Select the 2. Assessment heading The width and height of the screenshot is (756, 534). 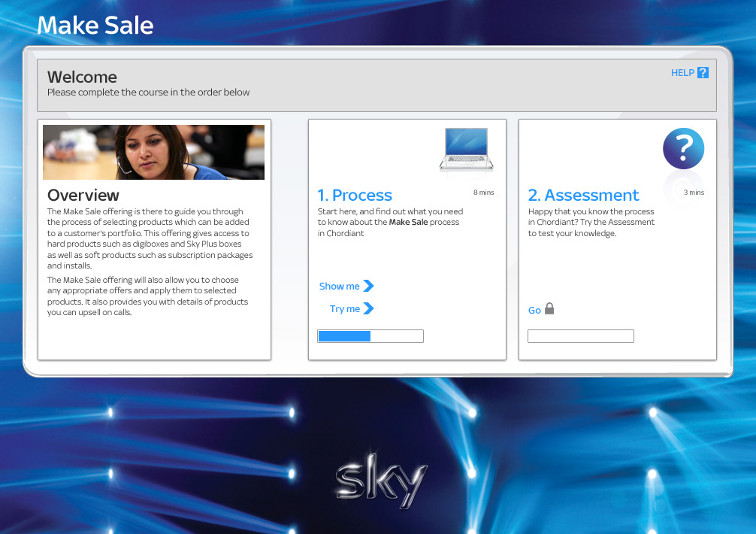584,195
